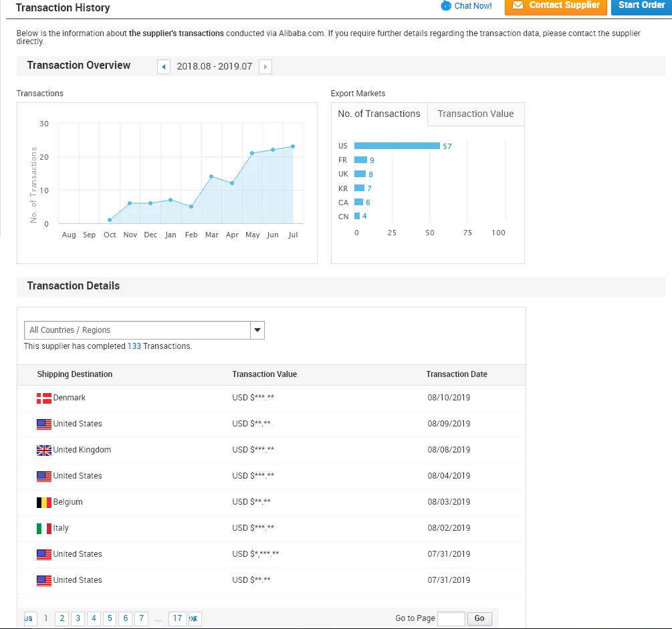The height and width of the screenshot is (629, 672).
Task: Click the CN bar in Export Markets
Action: point(357,216)
